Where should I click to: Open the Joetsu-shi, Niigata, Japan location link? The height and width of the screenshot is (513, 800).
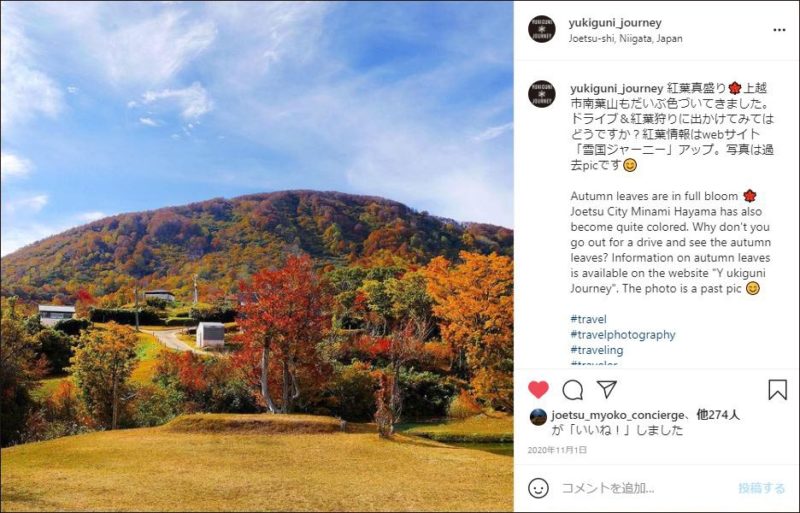pos(626,38)
